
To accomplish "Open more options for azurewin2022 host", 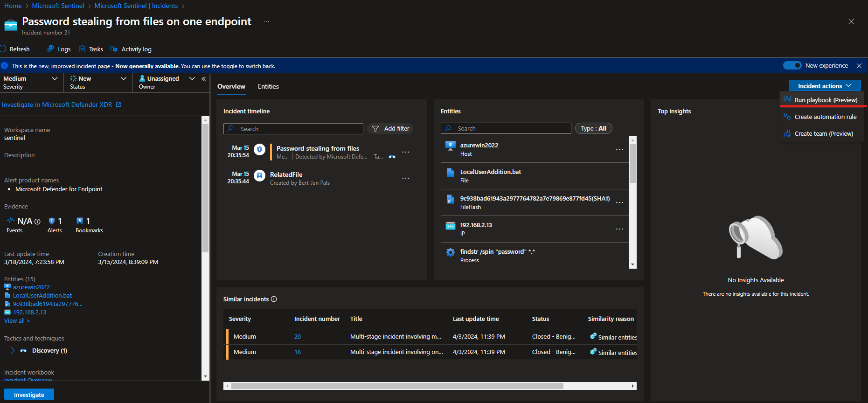I will [619, 149].
